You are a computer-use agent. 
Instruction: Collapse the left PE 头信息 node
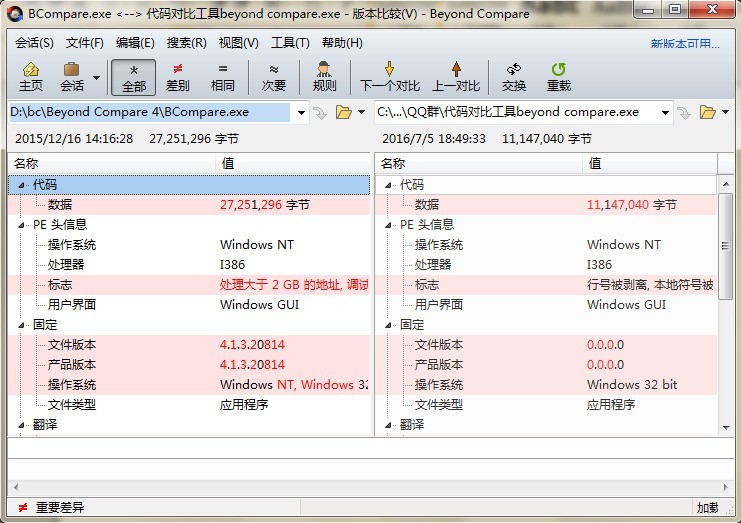pos(21,225)
